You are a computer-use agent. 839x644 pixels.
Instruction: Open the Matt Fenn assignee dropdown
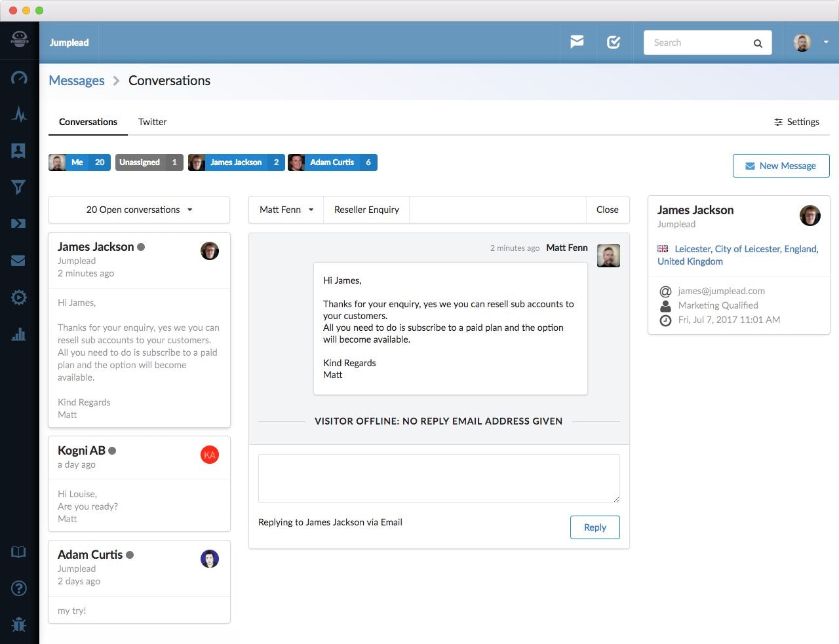click(285, 210)
